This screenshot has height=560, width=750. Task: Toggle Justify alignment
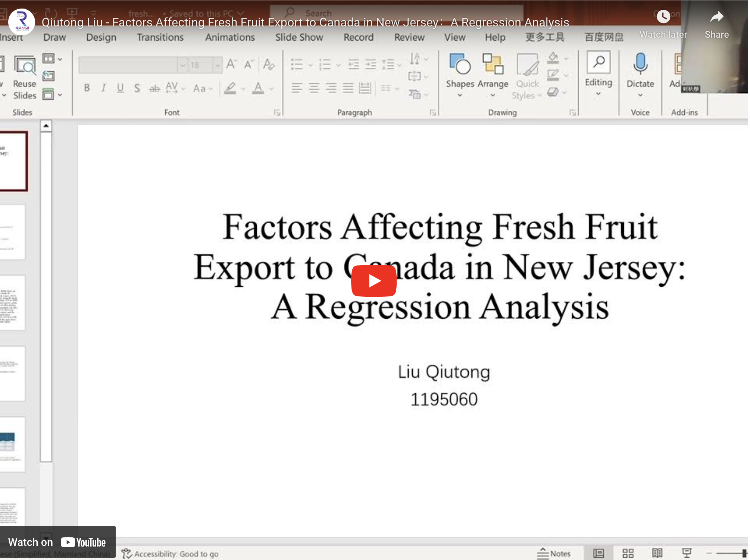348,88
